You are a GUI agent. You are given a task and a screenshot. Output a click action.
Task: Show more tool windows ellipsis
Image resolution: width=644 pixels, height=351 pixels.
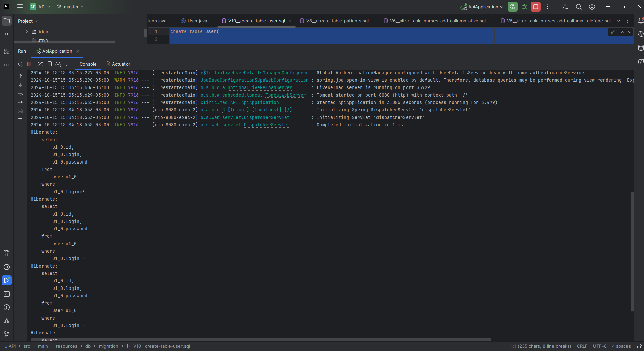point(7,65)
